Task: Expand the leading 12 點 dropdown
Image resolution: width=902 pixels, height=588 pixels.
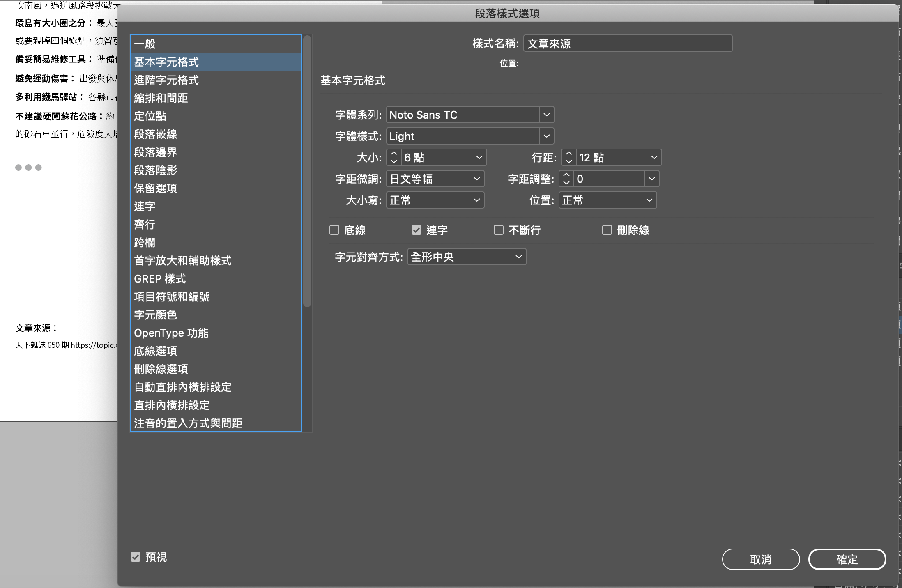Action: point(654,158)
